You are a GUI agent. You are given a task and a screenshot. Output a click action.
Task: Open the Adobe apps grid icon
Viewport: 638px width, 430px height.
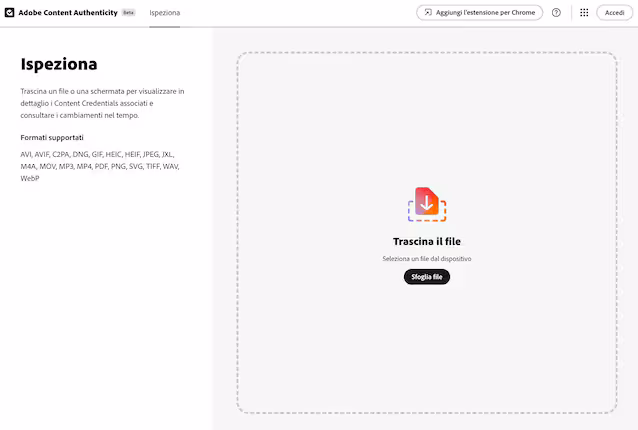584,13
